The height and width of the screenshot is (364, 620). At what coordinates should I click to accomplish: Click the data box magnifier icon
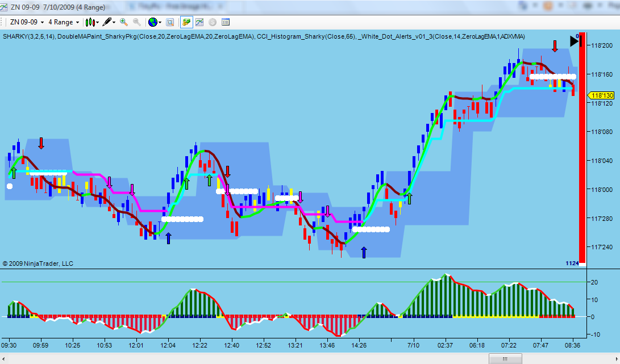[170, 22]
